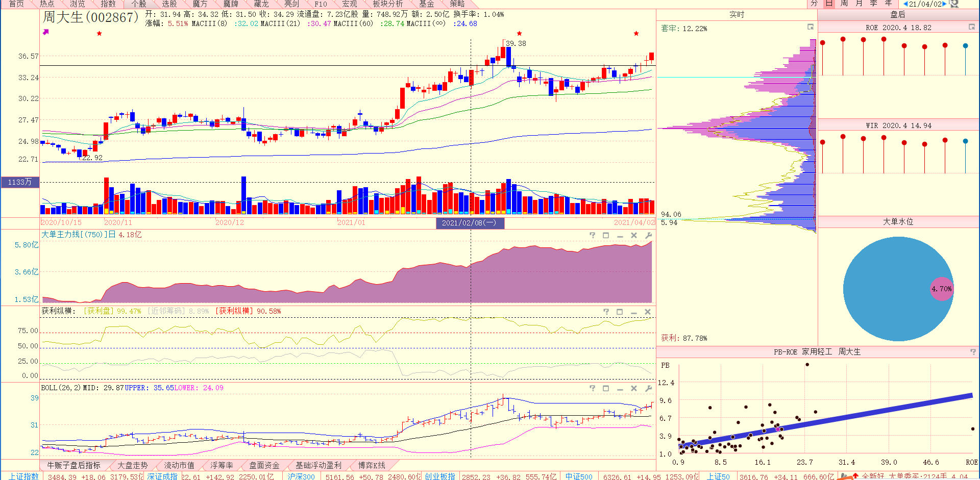Screen dimensions: 980x480
Task: Select the 月 monthly period
Action: click(859, 4)
